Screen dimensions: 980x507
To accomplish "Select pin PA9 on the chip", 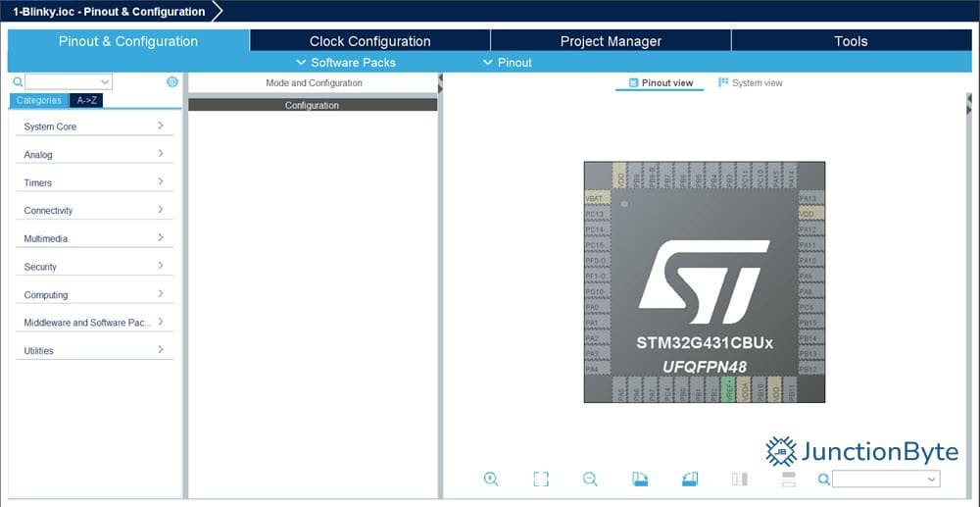I will pyautogui.click(x=811, y=277).
